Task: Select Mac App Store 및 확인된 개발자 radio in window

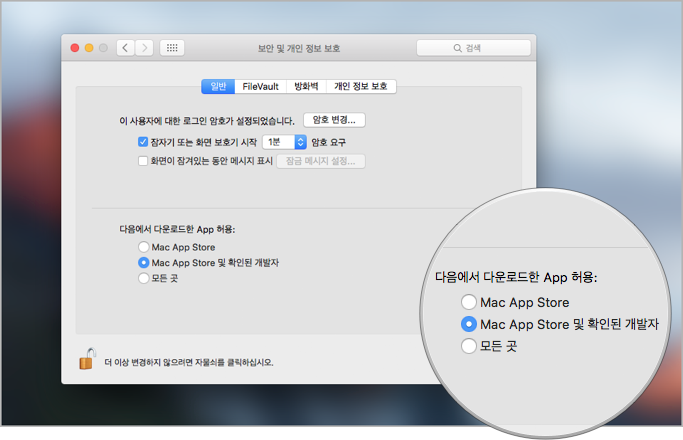Action: [x=143, y=263]
